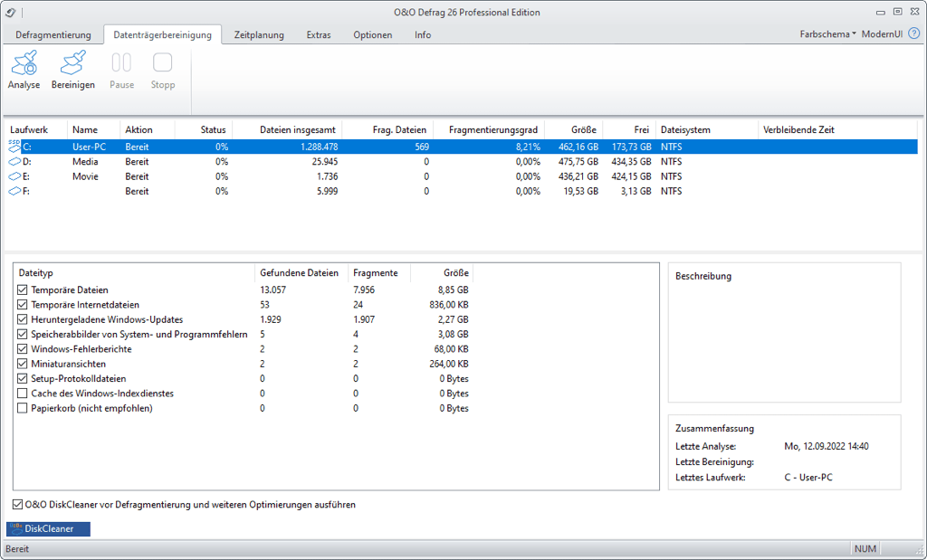This screenshot has width=927, height=560.
Task: Click the drive icon for D:
Action: tap(14, 161)
